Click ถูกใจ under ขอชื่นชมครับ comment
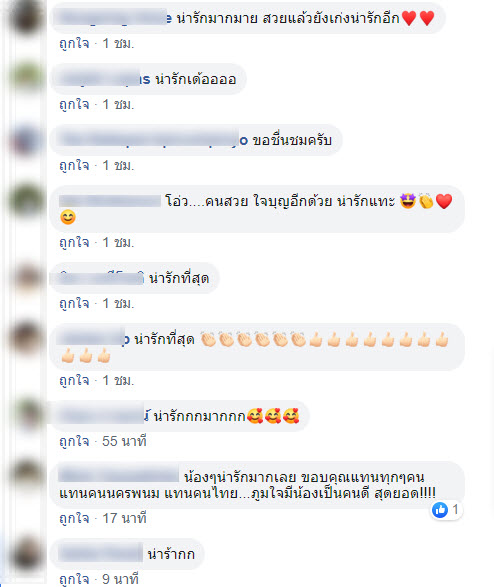 pyautogui.click(x=74, y=165)
